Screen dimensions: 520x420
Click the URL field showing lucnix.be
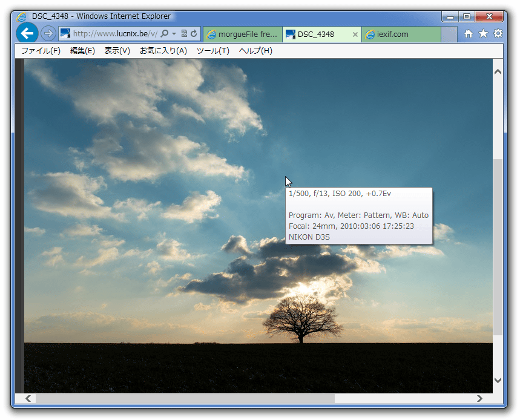115,33
